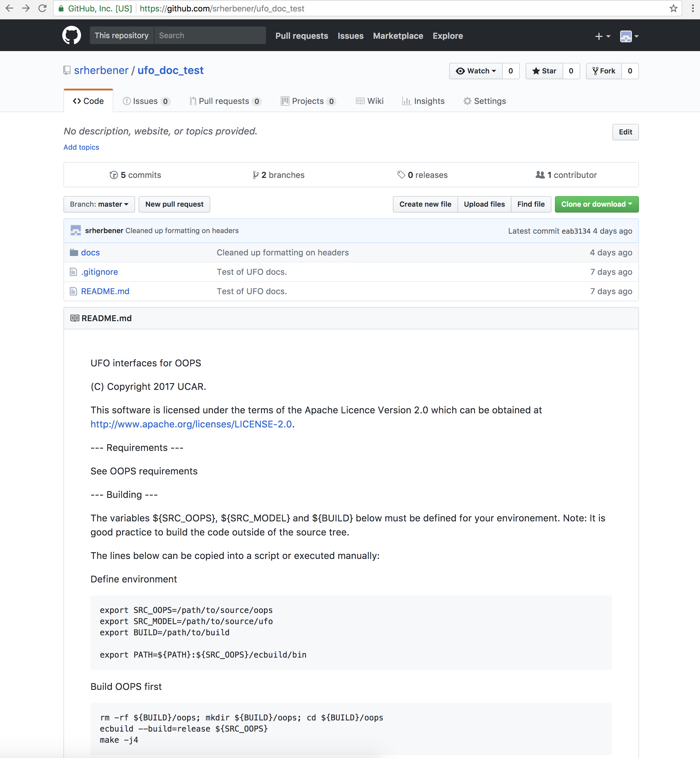Expand the Branch: master dropdown
Screen dimensions: 700x758
point(99,204)
